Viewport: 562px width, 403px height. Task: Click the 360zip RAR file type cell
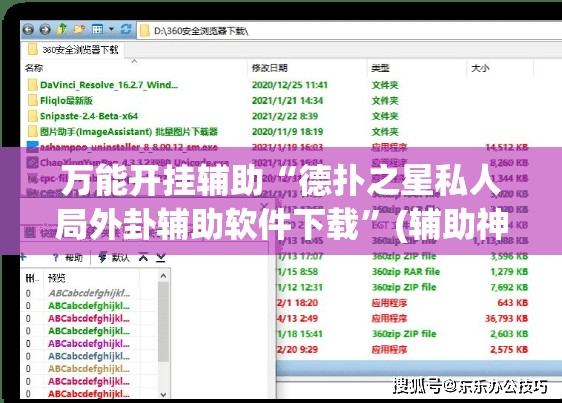point(406,271)
